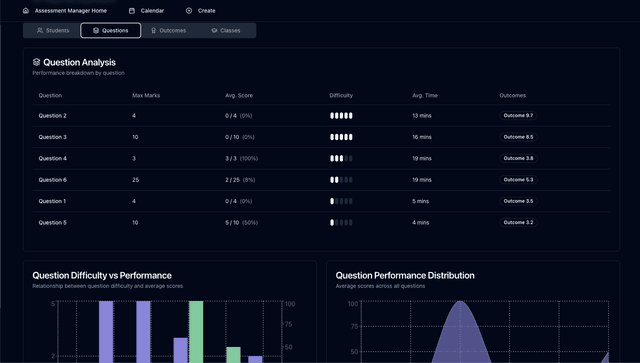The height and width of the screenshot is (363, 640).
Task: Click the Outcome 5.3 badge
Action: pyautogui.click(x=518, y=180)
